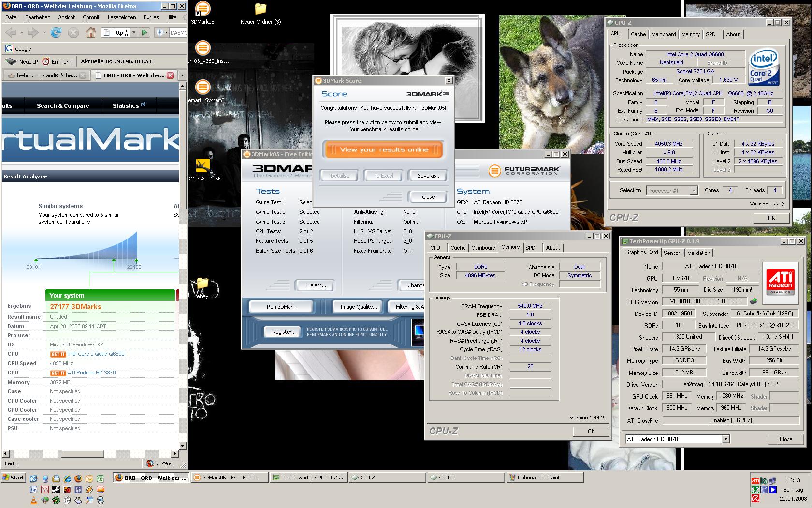Switch to the Sensors tab in GPU-Z
Image resolution: width=812 pixels, height=508 pixels.
pyautogui.click(x=672, y=253)
